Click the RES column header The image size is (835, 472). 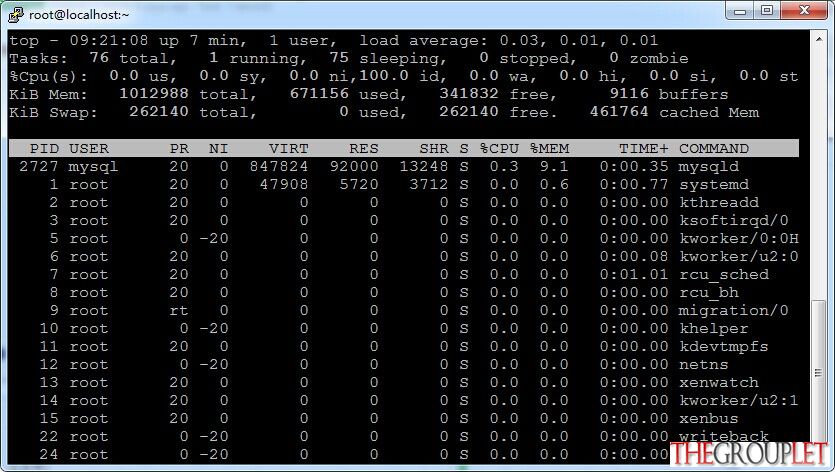(x=364, y=148)
